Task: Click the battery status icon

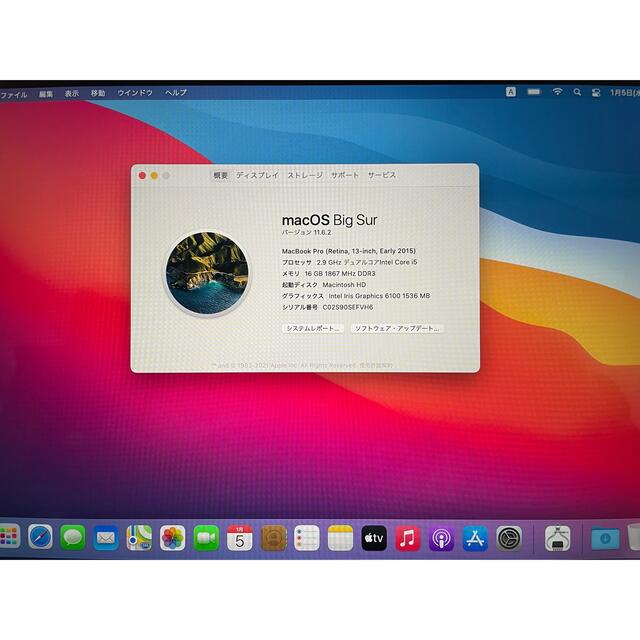Action: pos(534,92)
